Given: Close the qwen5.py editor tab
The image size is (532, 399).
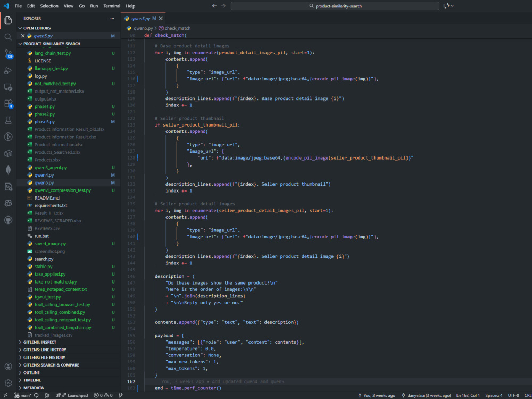Looking at the screenshot, I should [161, 18].
